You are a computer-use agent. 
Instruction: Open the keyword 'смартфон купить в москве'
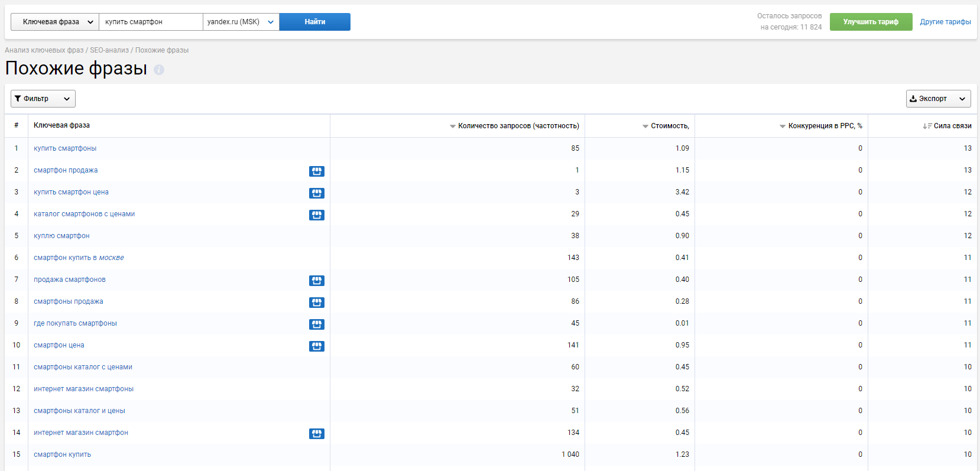click(79, 258)
